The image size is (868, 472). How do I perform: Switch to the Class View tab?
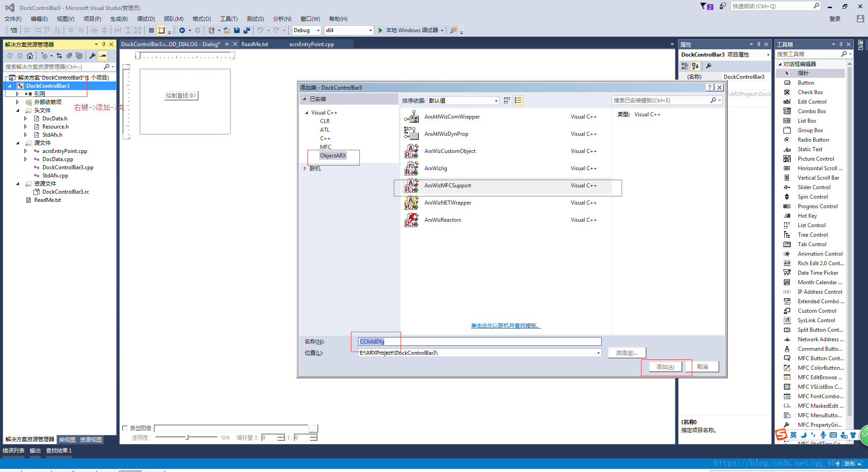[67, 439]
